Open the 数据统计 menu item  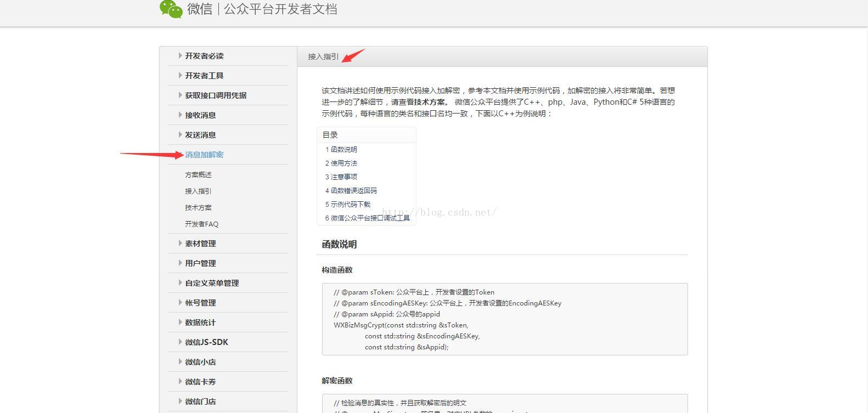tap(200, 323)
